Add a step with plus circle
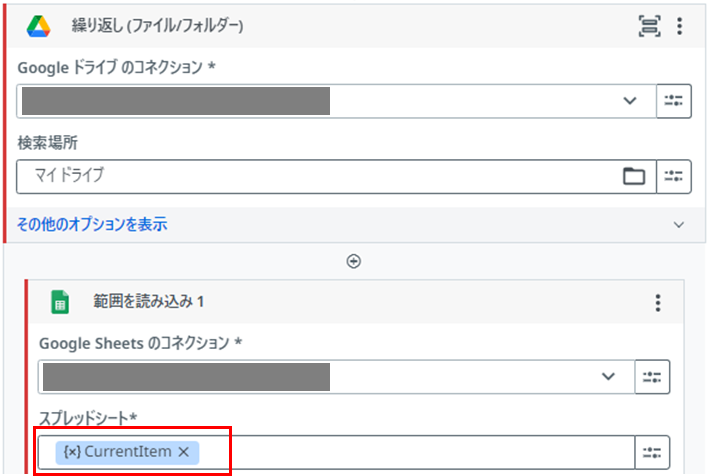Viewport: 713px width, 476px height. click(x=354, y=261)
